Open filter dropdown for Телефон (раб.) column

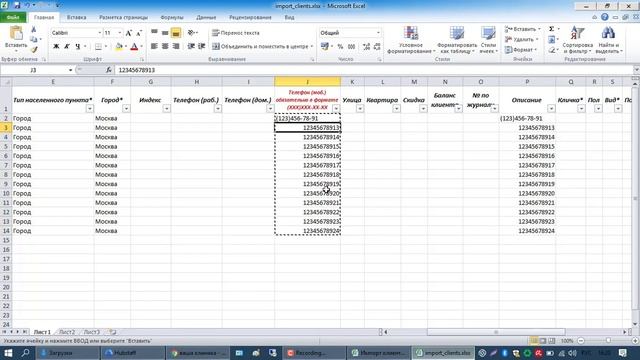218,109
